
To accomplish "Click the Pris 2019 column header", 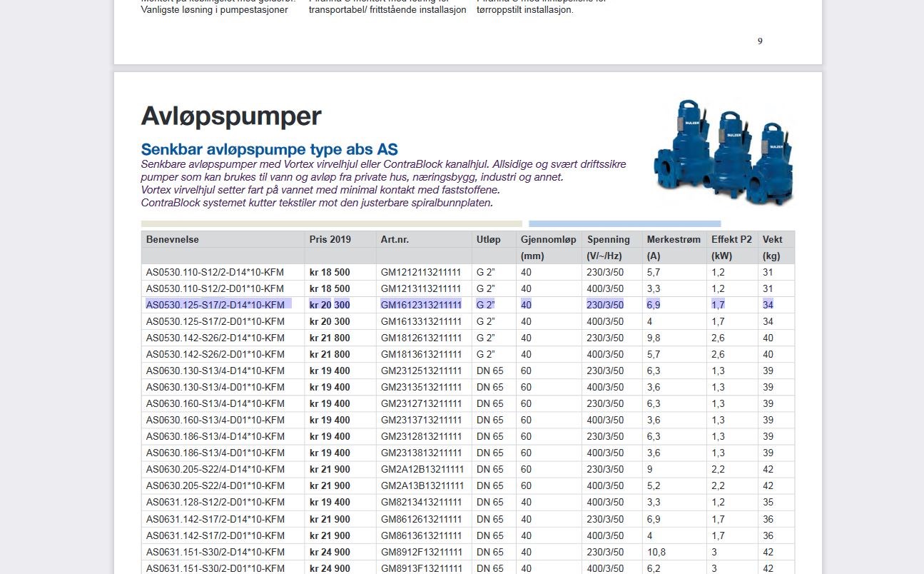I will [x=330, y=240].
